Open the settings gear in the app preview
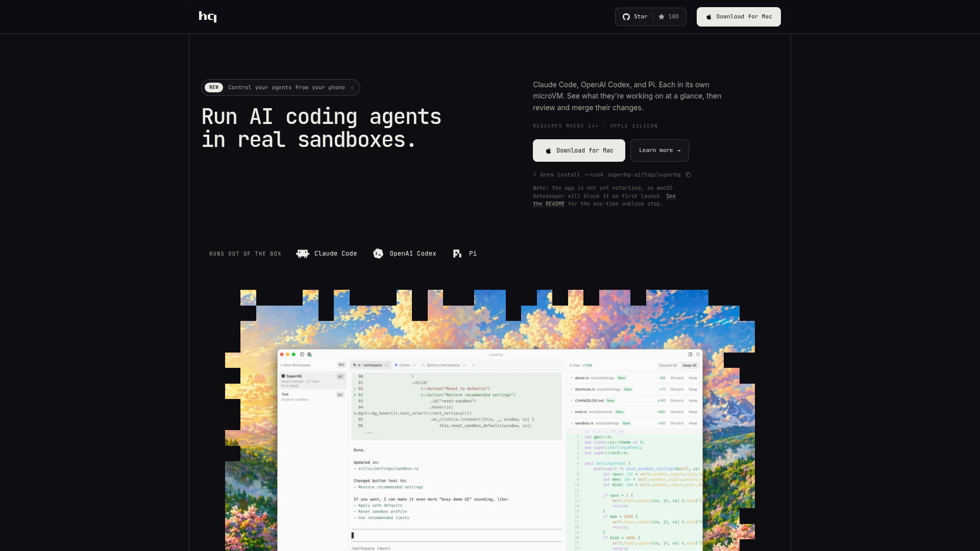 (x=698, y=355)
